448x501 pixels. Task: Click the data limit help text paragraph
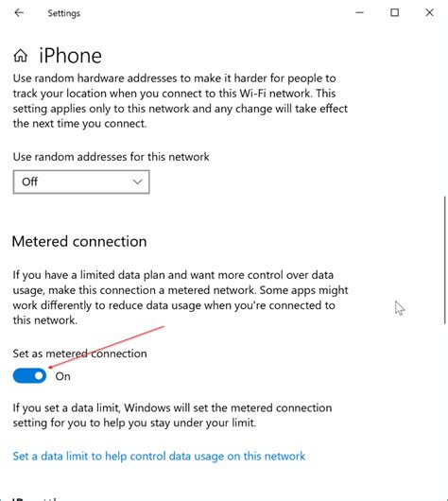click(x=172, y=415)
